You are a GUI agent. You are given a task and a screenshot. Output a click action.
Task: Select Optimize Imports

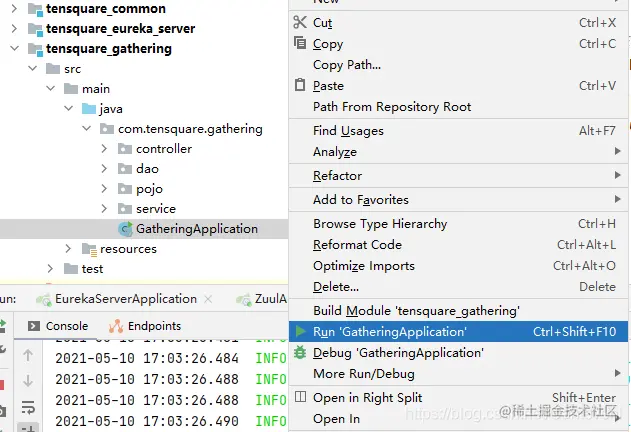(x=458, y=265)
